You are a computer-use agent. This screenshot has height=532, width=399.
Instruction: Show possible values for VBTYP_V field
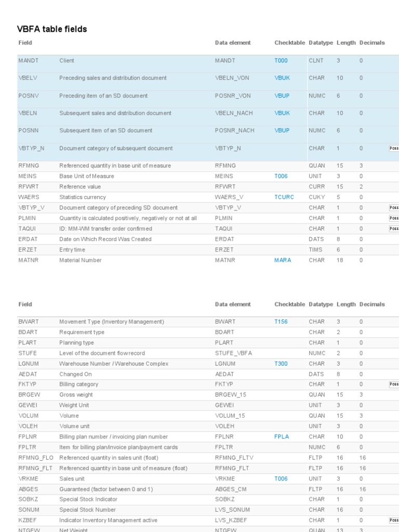pos(394,208)
